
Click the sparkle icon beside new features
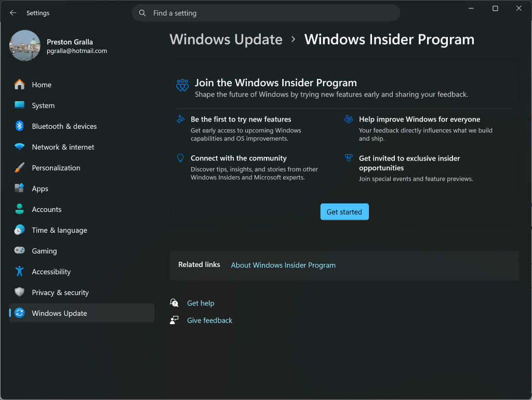point(180,119)
